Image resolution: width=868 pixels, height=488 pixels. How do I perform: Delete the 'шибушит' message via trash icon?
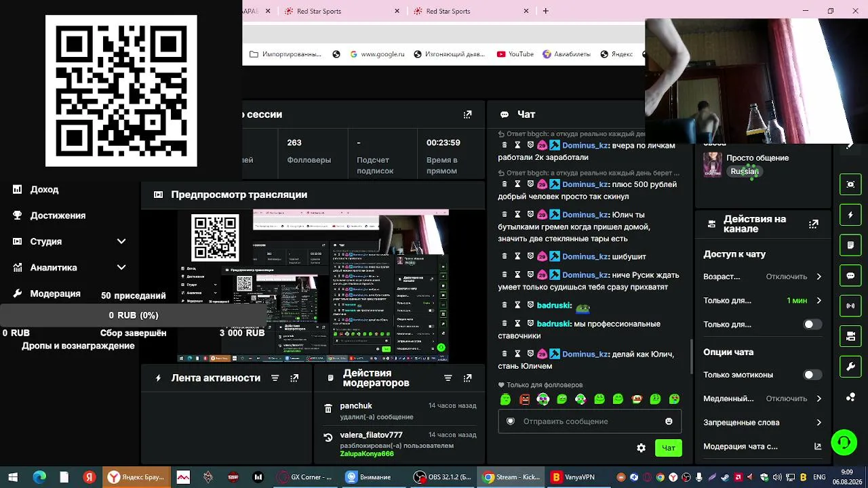504,257
